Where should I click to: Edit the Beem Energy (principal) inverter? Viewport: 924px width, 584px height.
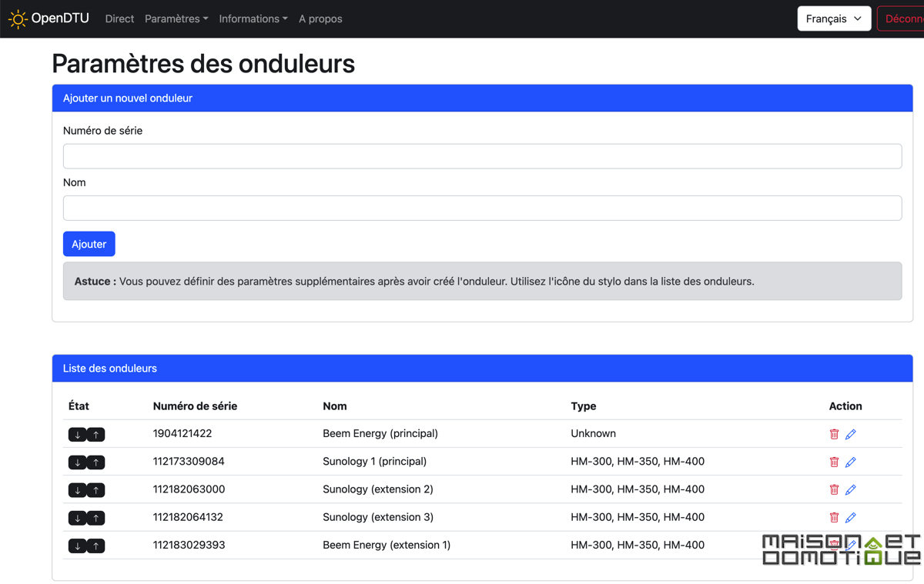click(851, 434)
